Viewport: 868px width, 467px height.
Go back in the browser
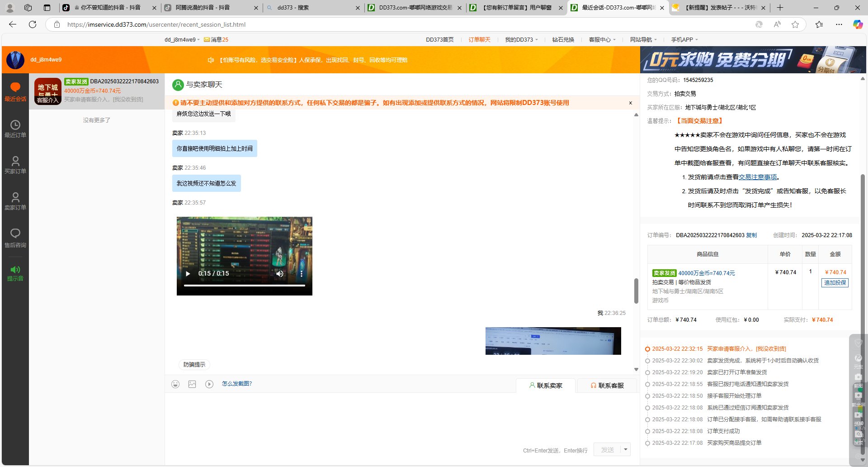click(x=13, y=24)
